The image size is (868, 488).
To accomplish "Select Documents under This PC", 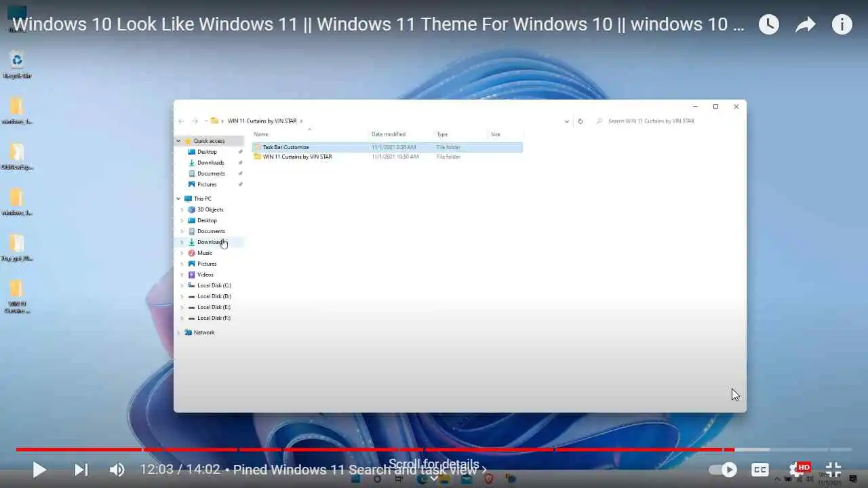I will tap(211, 231).
